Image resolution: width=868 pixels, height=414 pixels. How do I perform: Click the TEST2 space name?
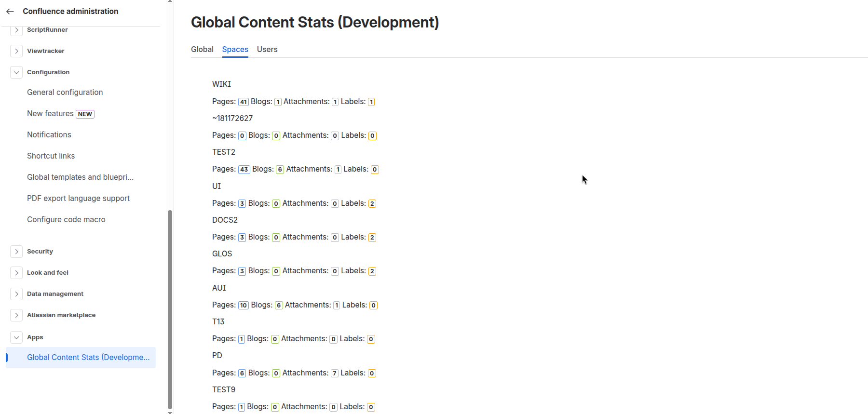(x=224, y=152)
